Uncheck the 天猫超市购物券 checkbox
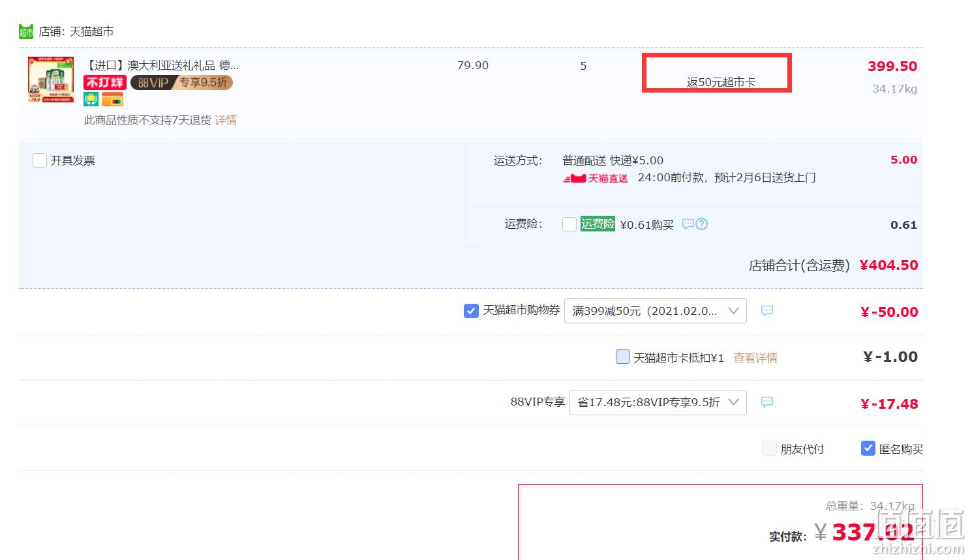Viewport: 970px width, 560px height. [x=471, y=311]
